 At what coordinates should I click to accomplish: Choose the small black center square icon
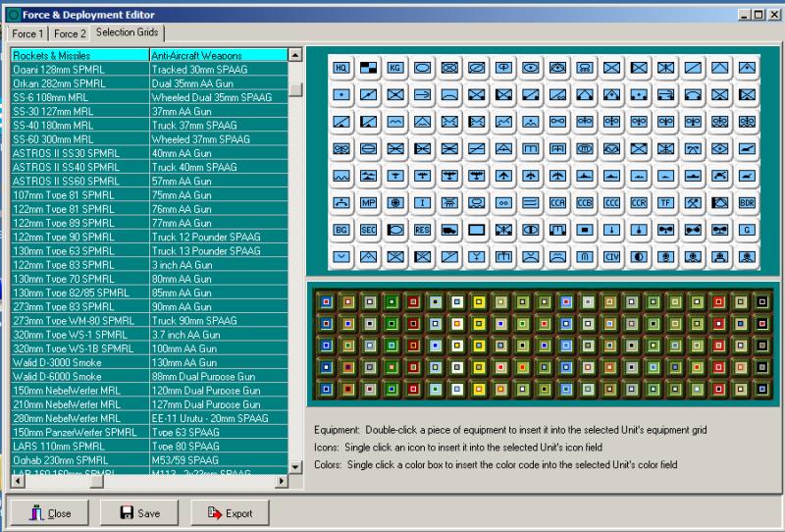(x=584, y=230)
